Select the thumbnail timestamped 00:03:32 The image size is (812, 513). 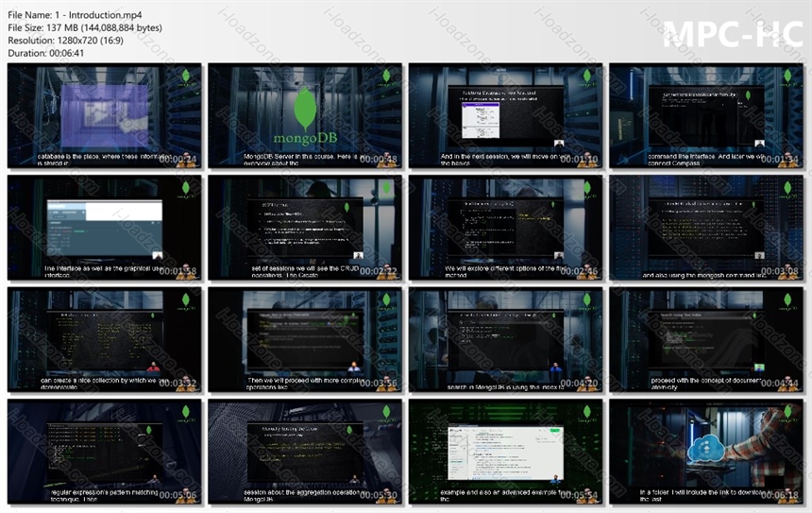[x=105, y=339]
